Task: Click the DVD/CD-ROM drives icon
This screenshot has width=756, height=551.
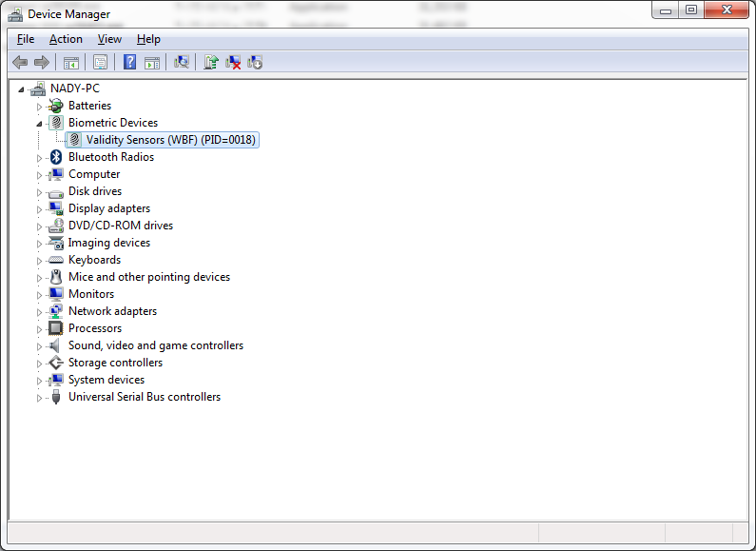Action: 56,226
